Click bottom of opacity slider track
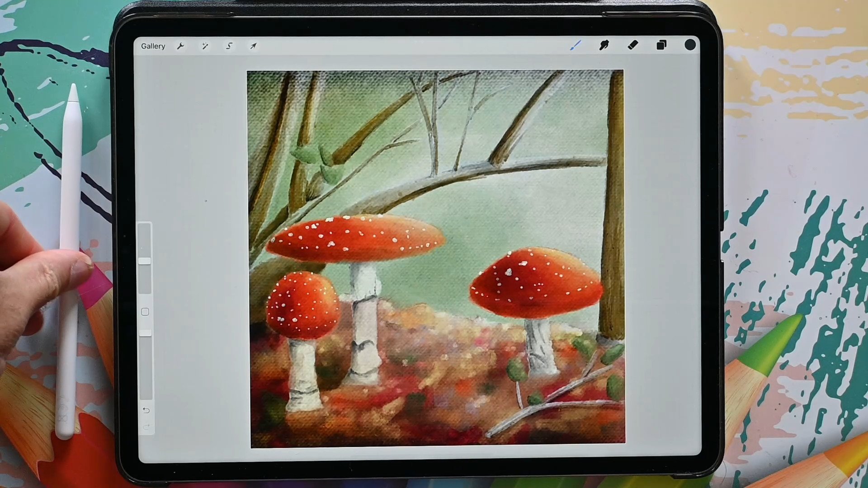The height and width of the screenshot is (488, 868). [145, 395]
